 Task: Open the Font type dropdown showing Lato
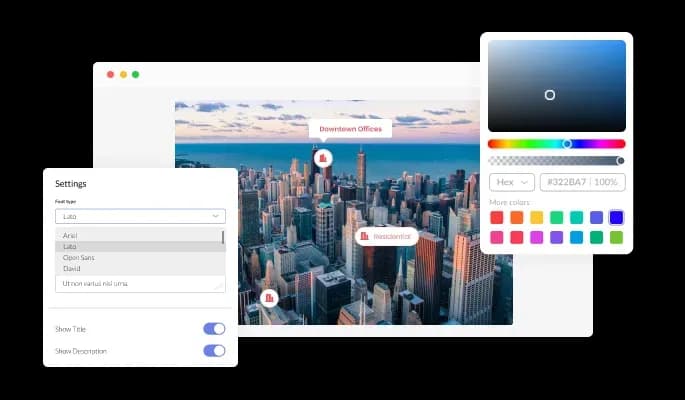140,215
